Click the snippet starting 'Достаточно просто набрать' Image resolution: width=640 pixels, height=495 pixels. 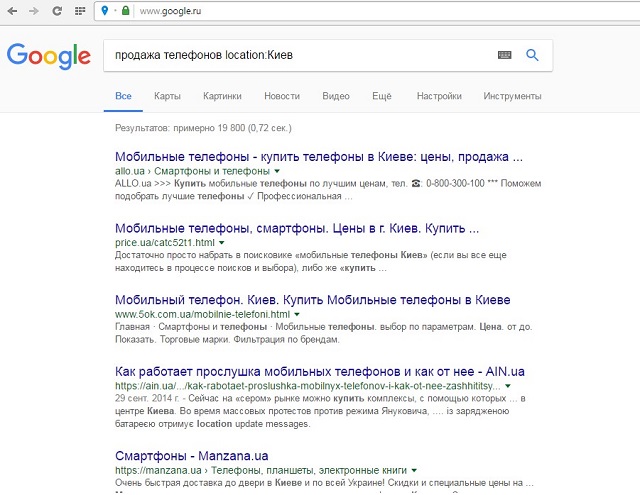311,262
